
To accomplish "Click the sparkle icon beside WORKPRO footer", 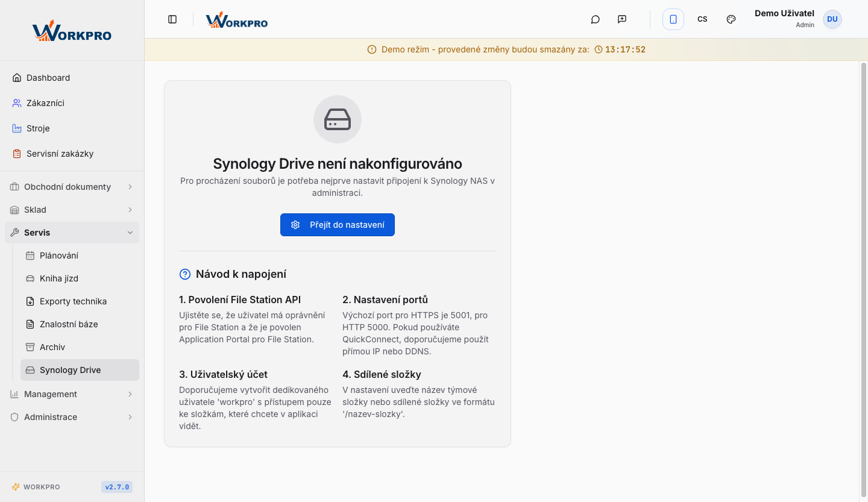I will (16, 487).
